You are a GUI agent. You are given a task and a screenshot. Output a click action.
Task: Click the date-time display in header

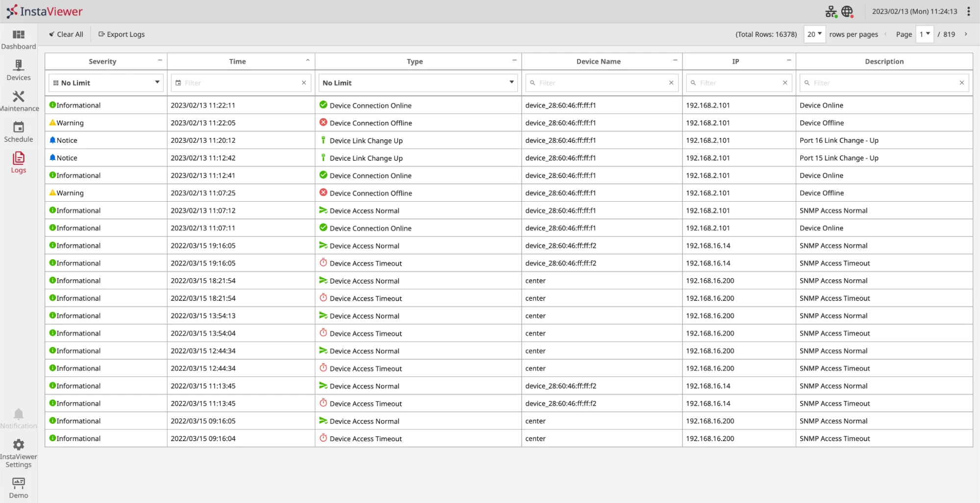914,11
